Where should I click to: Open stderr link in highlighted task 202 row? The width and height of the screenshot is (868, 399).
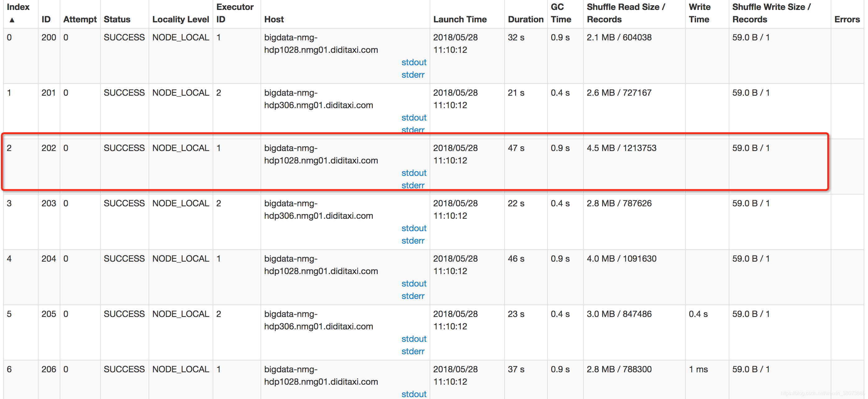[413, 185]
